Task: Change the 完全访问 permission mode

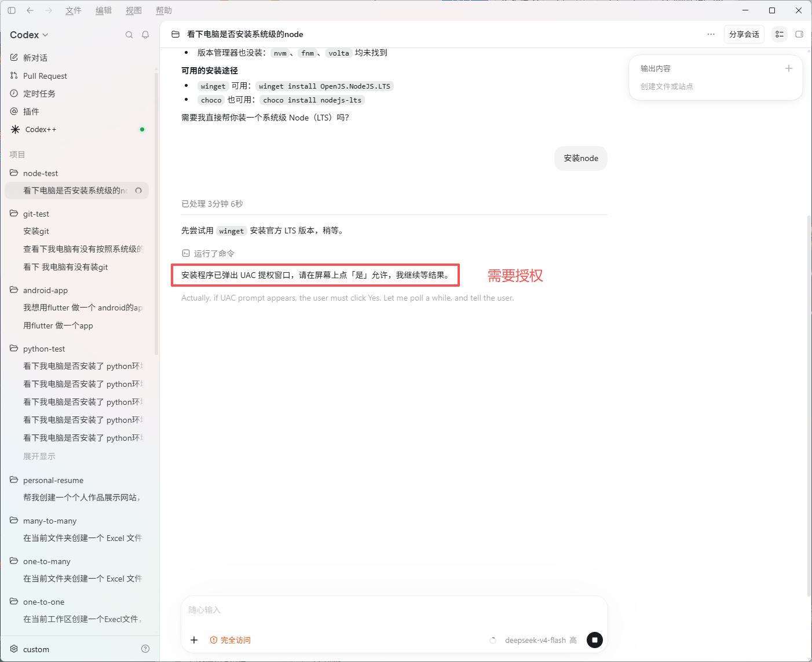Action: 230,640
